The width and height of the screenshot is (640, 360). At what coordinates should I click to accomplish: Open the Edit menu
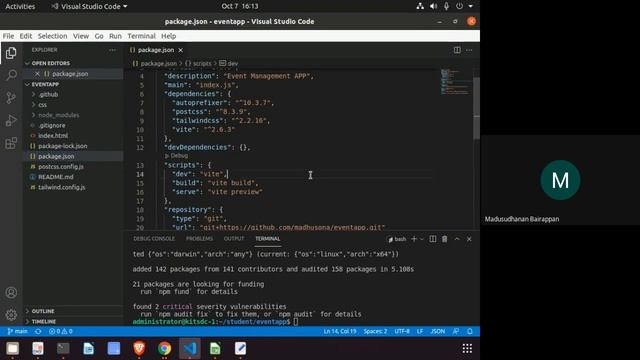coord(26,36)
